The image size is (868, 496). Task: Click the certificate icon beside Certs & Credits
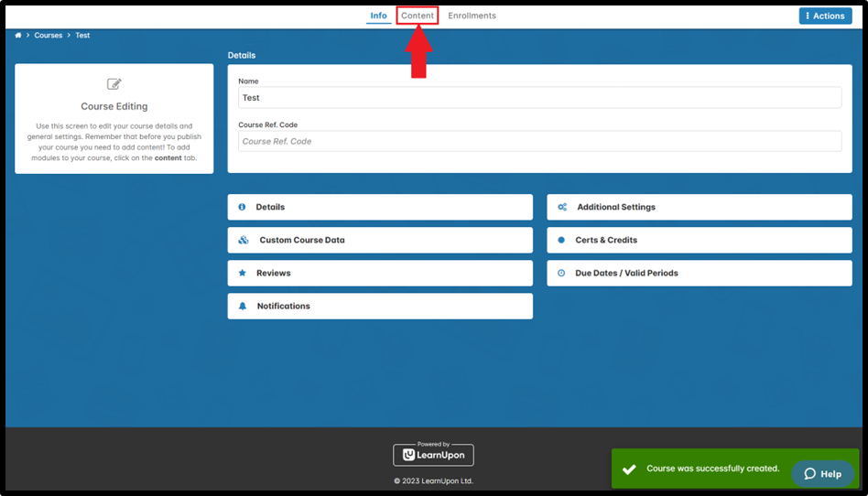pos(561,240)
